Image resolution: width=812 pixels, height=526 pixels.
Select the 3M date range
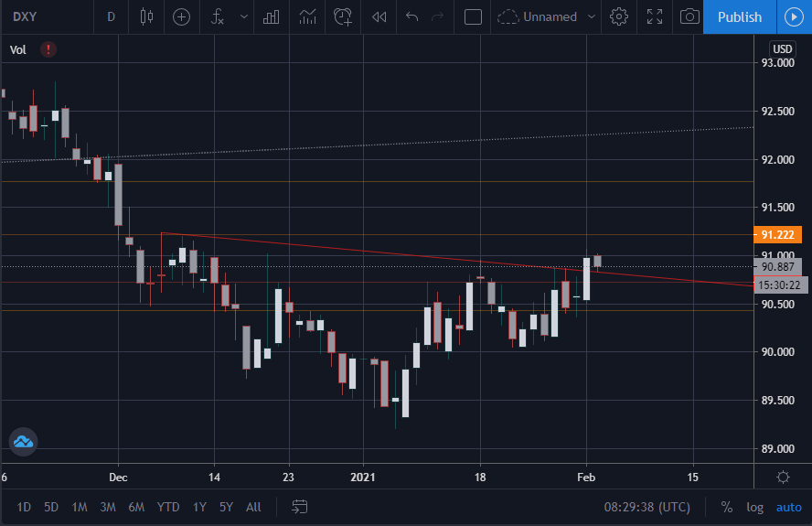[108, 507]
